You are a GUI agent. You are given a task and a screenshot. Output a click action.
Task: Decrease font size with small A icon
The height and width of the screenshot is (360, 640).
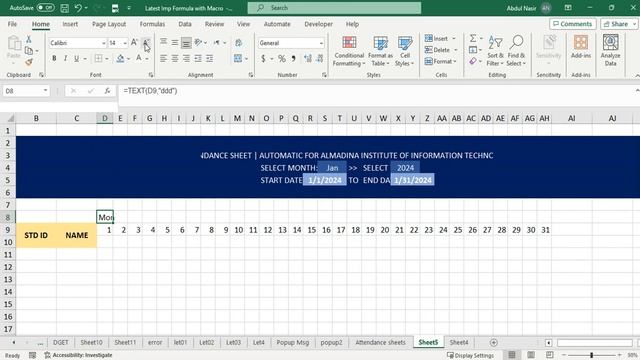point(146,42)
